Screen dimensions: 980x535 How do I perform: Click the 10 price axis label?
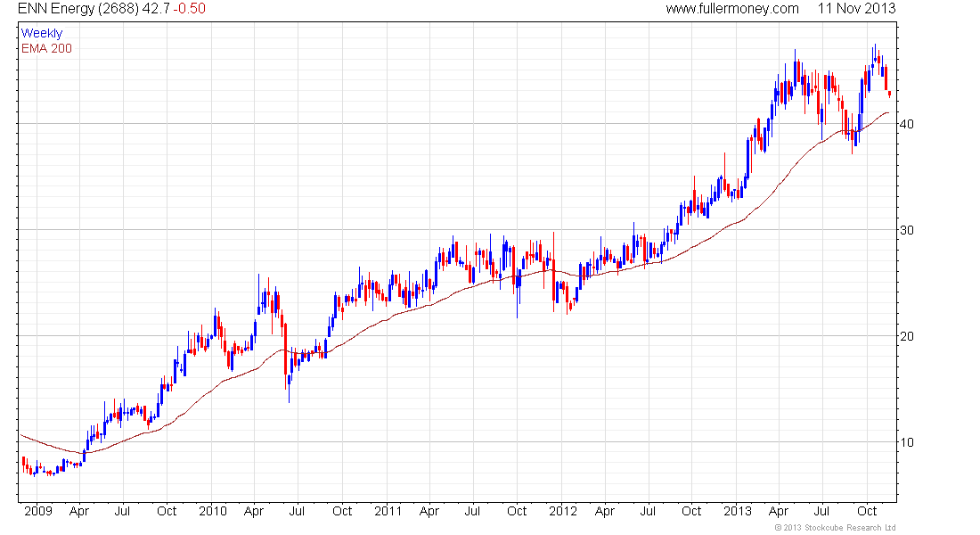click(906, 443)
